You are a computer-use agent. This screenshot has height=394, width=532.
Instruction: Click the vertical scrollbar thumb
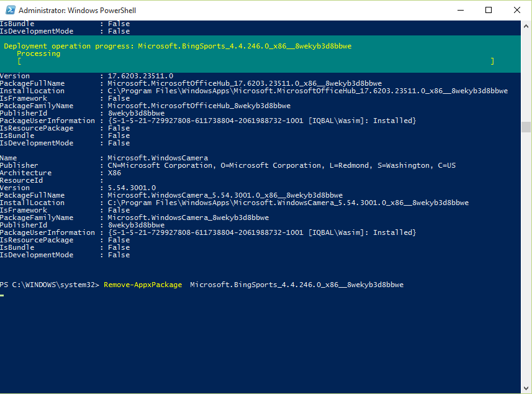point(526,127)
